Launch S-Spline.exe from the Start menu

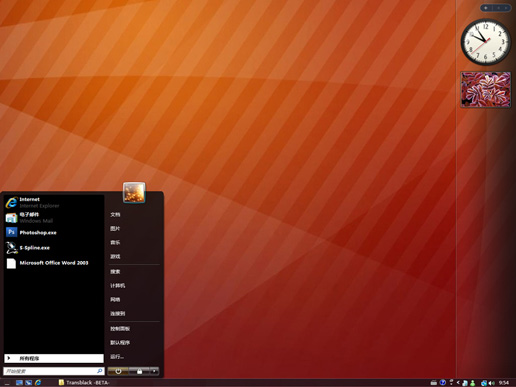[53, 248]
